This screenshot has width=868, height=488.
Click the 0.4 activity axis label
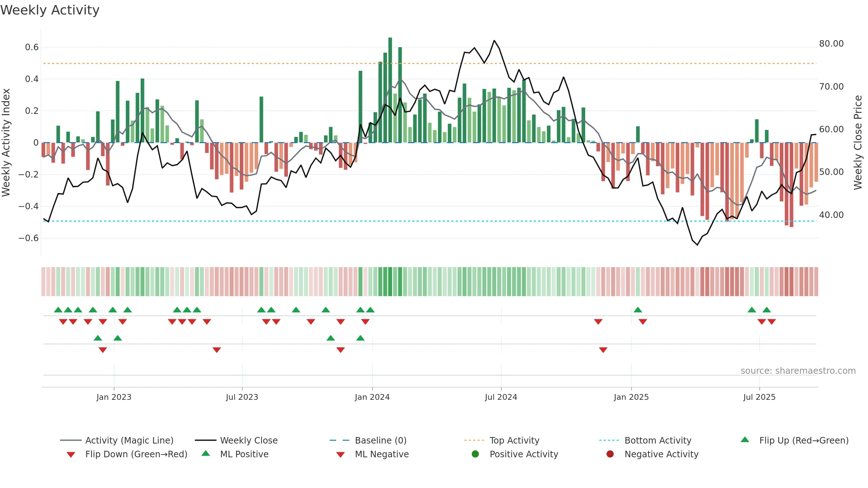pyautogui.click(x=32, y=79)
